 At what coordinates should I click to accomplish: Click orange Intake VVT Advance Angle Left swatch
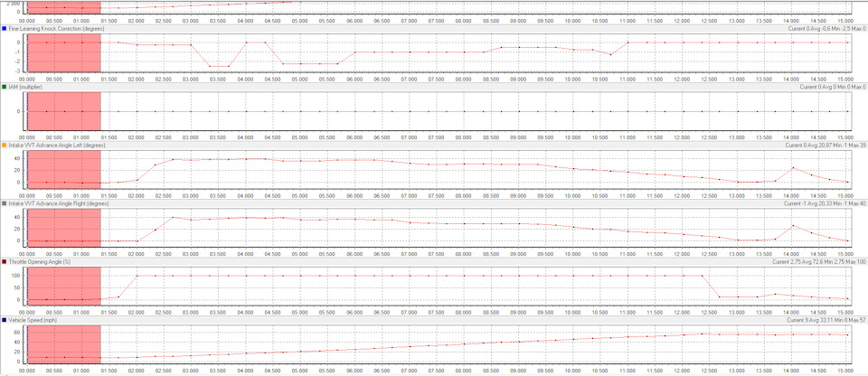coord(5,146)
